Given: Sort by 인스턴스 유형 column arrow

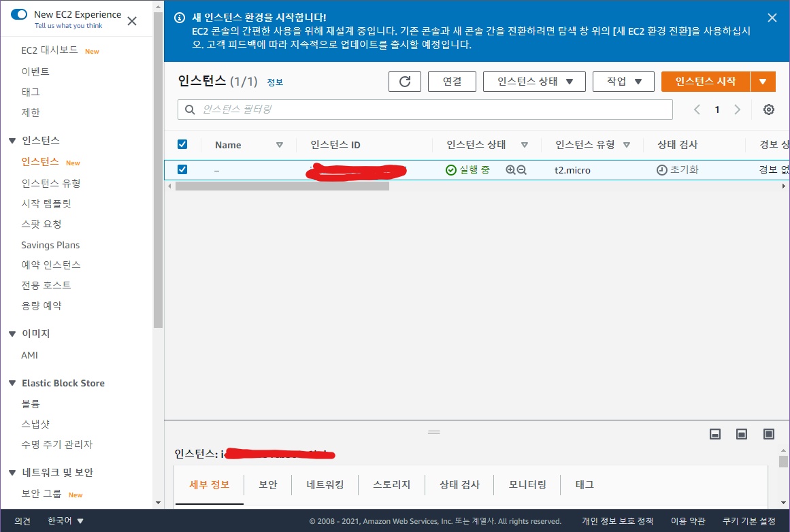Looking at the screenshot, I should point(627,145).
